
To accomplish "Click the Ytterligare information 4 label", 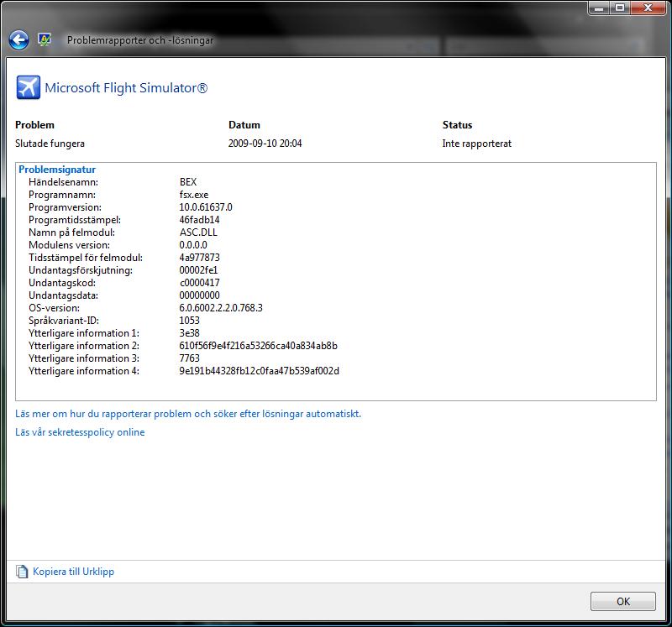I will 84,371.
